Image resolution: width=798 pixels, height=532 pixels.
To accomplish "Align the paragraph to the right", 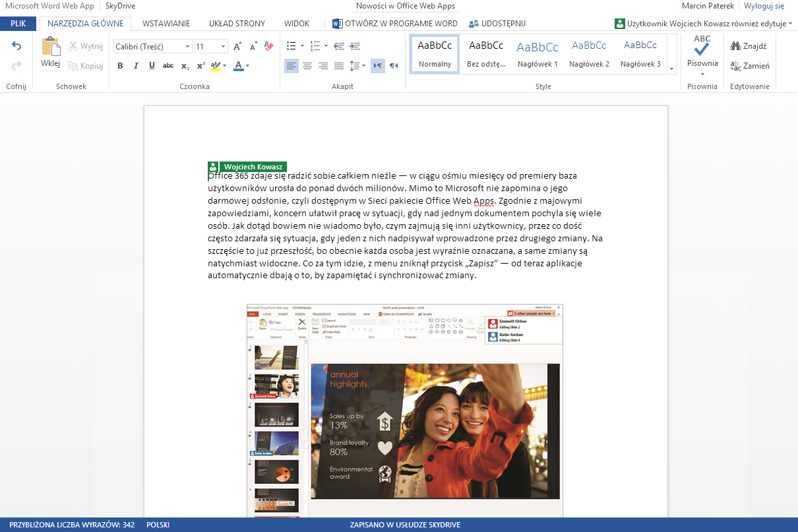I will click(323, 65).
